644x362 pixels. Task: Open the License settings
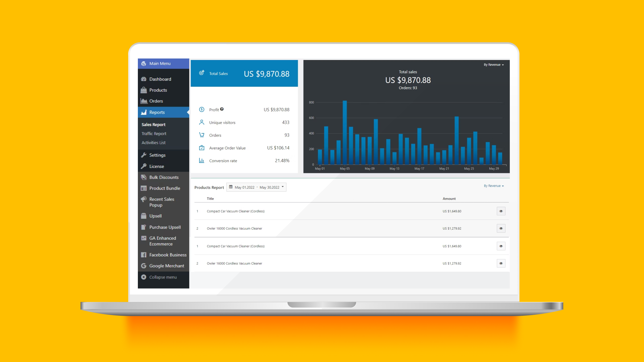pyautogui.click(x=156, y=166)
